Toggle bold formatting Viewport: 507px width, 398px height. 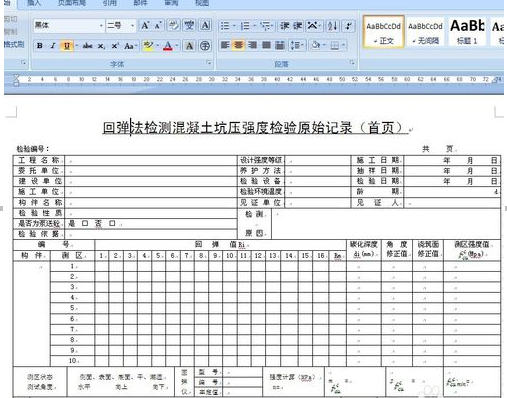point(40,46)
